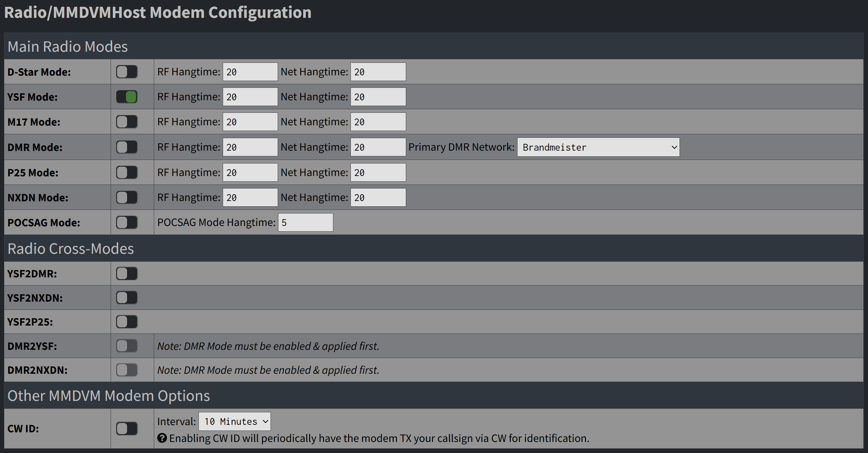868x453 pixels.
Task: Select the D-Star RF Hangtime field
Action: tap(250, 71)
